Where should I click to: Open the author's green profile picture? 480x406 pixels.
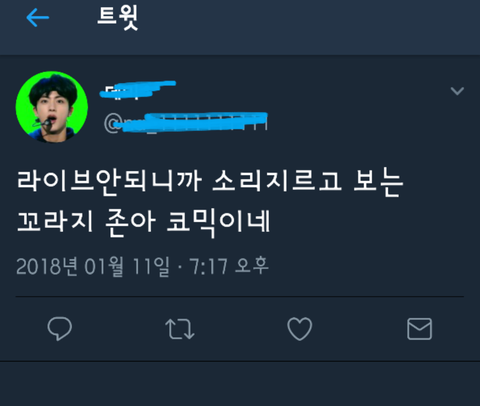(x=52, y=107)
